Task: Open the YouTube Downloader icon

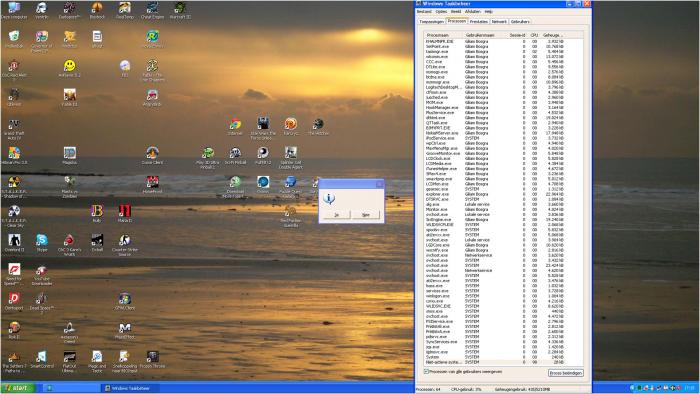Action: coord(42,274)
